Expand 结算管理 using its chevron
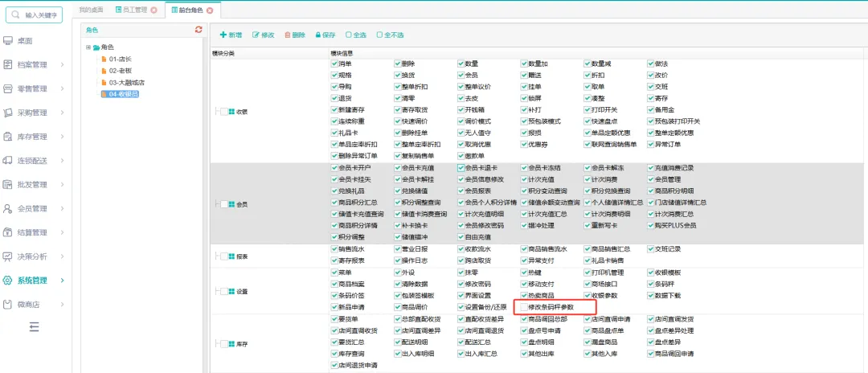The height and width of the screenshot is (373, 868). pyautogui.click(x=63, y=232)
